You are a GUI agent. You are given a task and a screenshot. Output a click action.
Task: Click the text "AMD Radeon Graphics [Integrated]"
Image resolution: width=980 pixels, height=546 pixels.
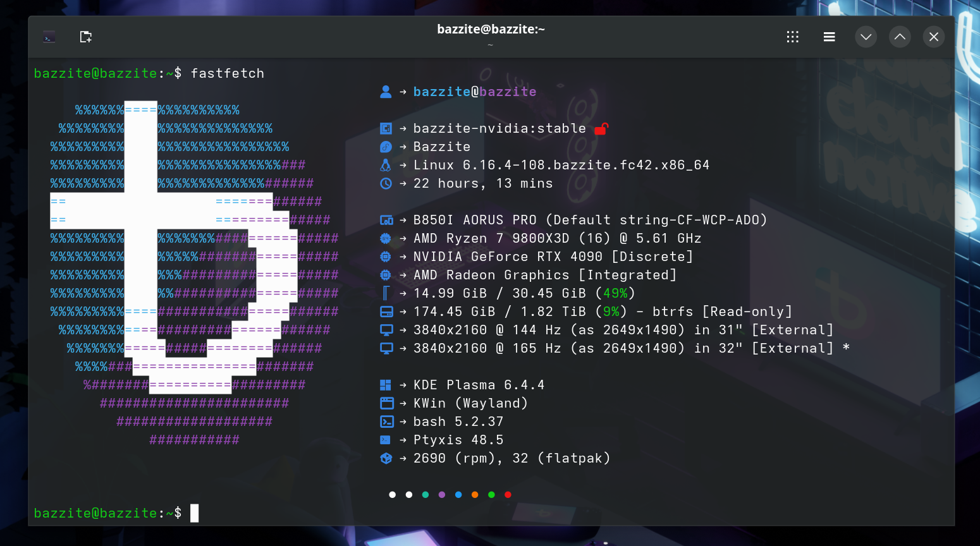[x=545, y=275]
